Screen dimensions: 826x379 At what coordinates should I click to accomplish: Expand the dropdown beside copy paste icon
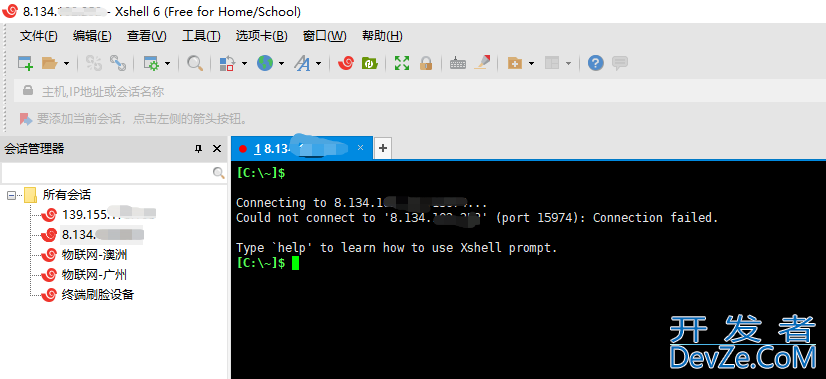click(x=244, y=64)
